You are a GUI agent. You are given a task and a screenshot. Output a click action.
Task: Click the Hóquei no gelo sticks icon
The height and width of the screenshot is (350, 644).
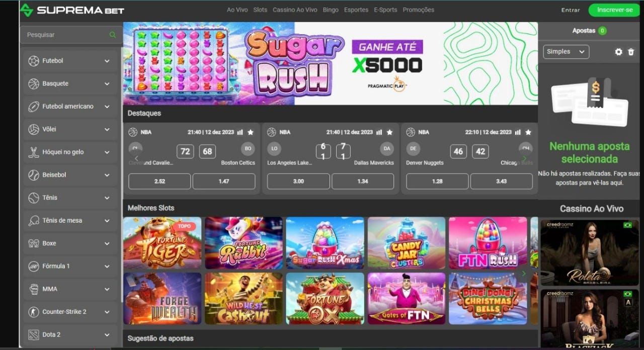pyautogui.click(x=34, y=152)
